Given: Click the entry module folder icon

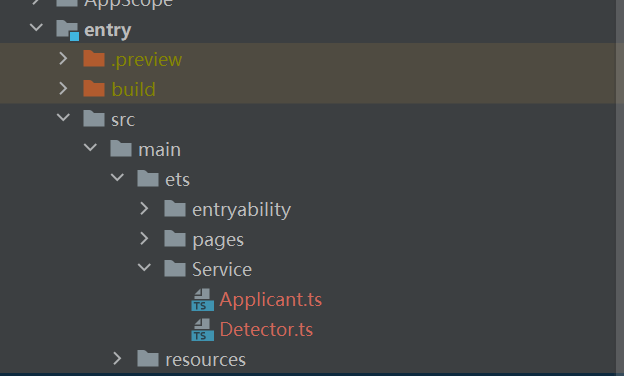Looking at the screenshot, I should pyautogui.click(x=68, y=30).
